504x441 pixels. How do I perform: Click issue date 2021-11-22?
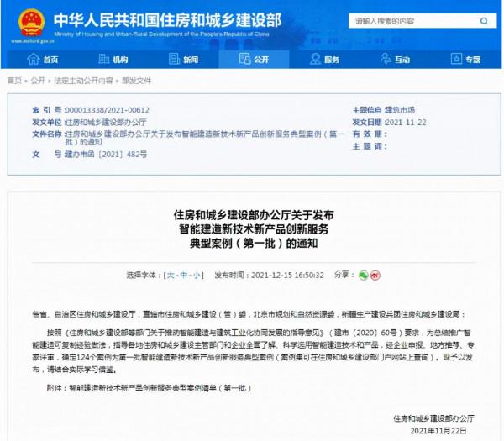(x=406, y=122)
